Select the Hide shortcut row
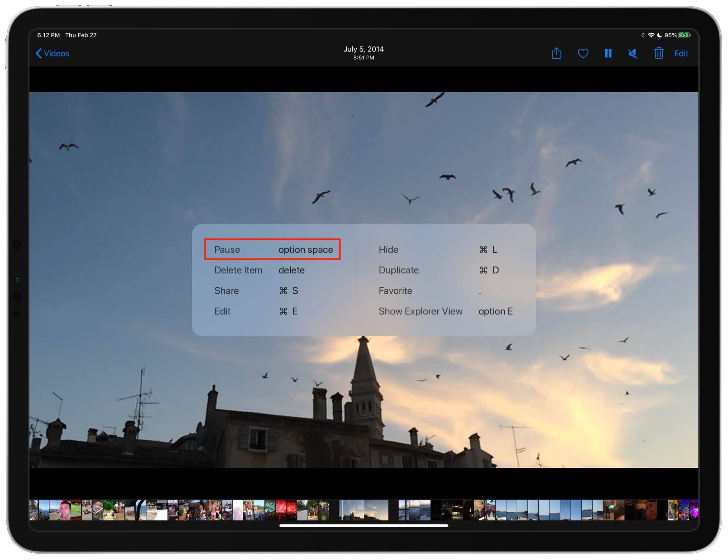 (x=438, y=249)
